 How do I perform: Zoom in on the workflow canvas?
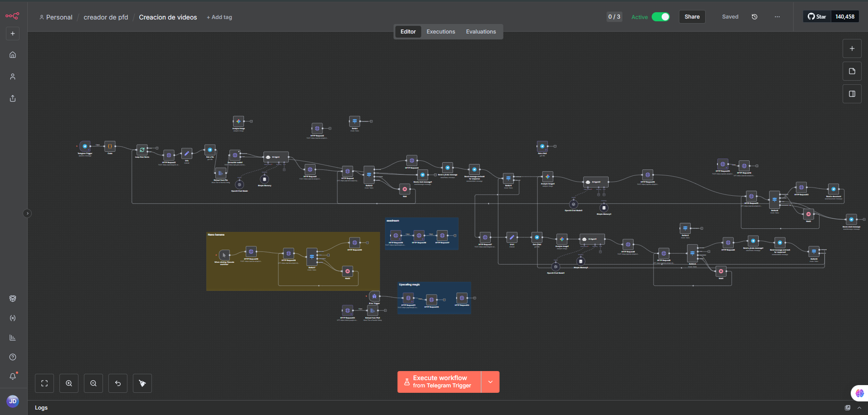click(x=69, y=383)
